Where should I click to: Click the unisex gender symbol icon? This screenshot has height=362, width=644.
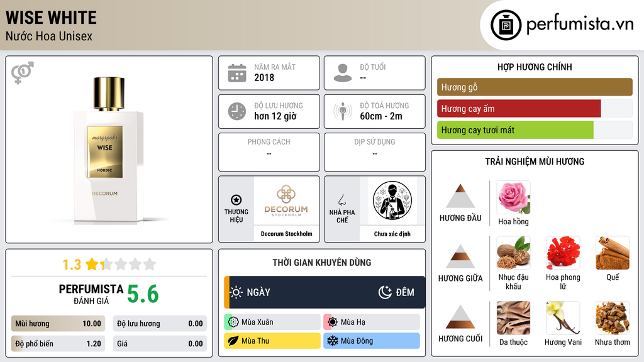[22, 73]
